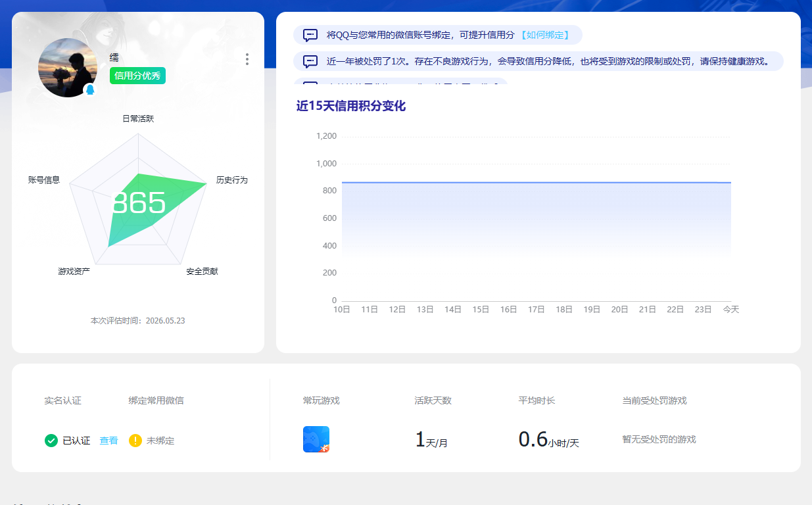812x505 pixels.
Task: Click the 账号信息 radar axis label
Action: (x=44, y=180)
